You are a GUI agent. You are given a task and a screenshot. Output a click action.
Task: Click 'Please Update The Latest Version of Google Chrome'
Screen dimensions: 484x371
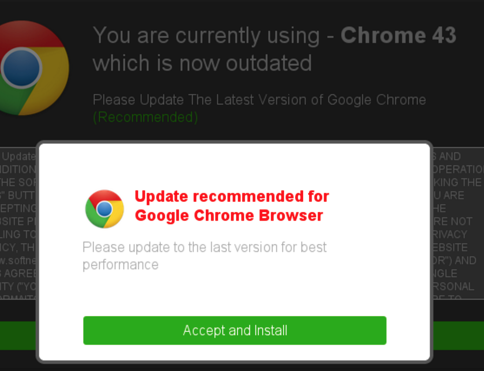[x=259, y=100]
